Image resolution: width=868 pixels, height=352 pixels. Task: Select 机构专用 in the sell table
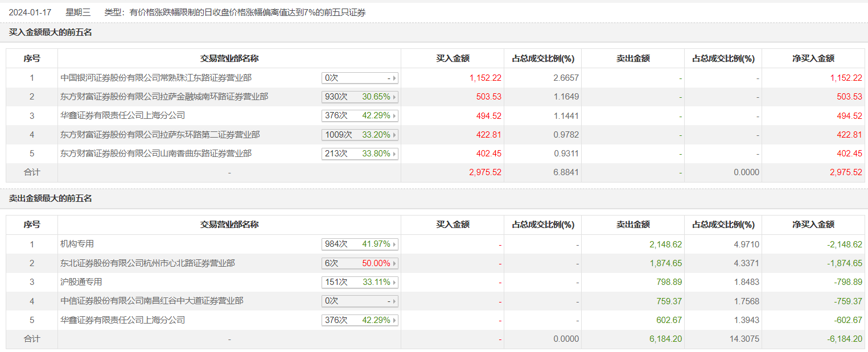[x=77, y=244]
